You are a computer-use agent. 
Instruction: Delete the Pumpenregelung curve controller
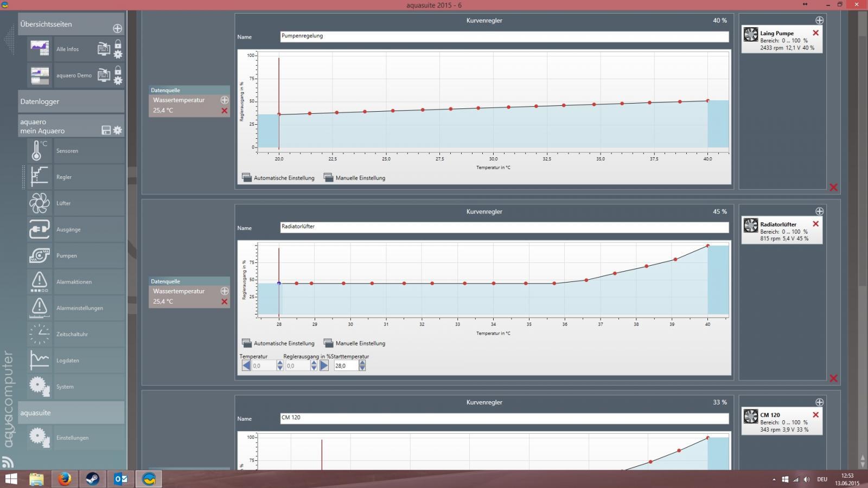point(833,188)
